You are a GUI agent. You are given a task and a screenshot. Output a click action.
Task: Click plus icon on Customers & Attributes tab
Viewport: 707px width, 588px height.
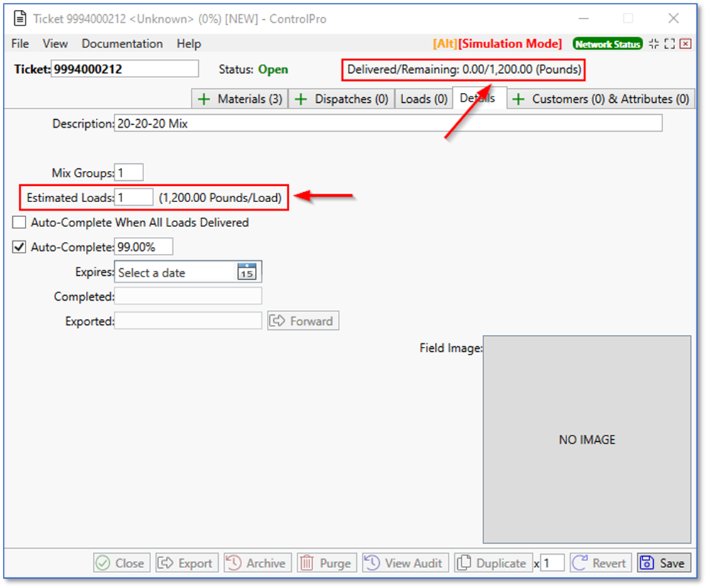click(x=519, y=99)
